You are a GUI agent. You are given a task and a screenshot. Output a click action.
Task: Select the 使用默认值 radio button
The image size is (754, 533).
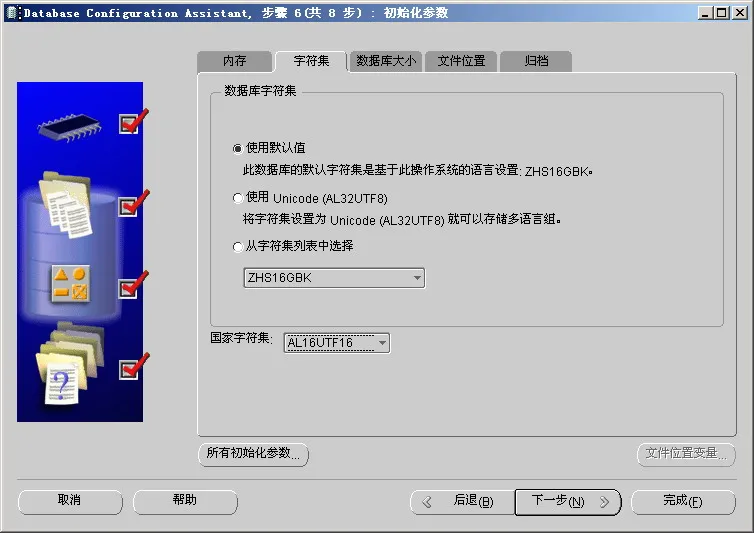(237, 149)
